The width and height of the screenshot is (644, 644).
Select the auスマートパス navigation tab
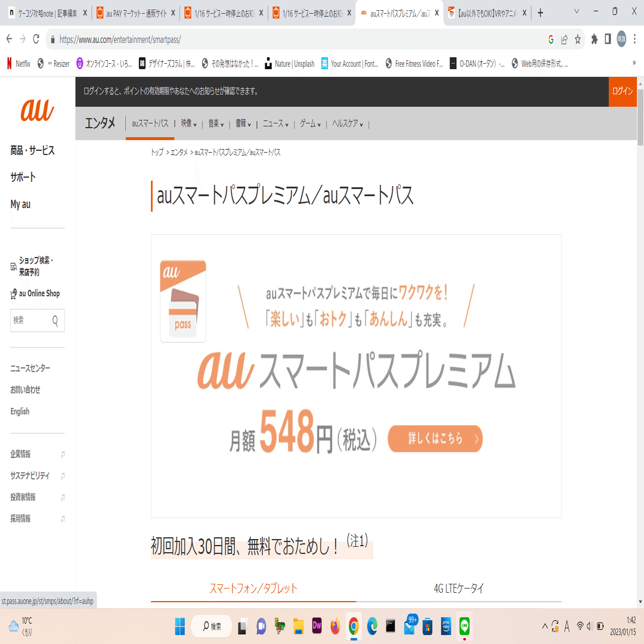(x=150, y=123)
